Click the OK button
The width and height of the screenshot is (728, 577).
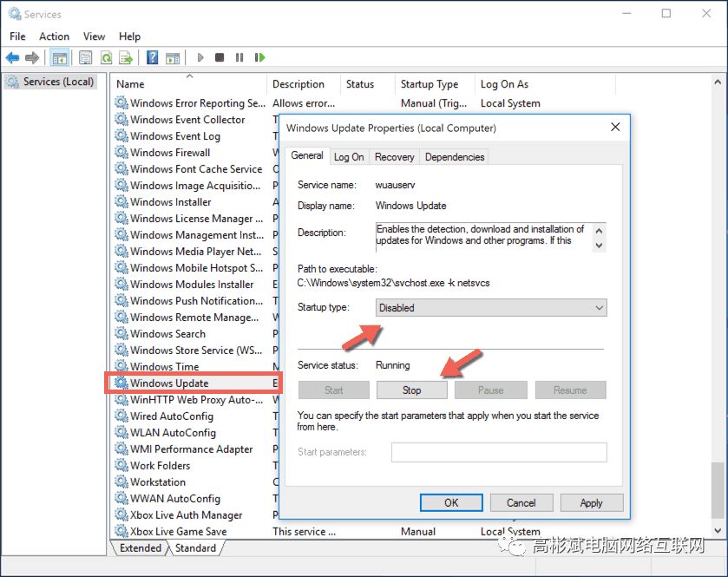451,502
